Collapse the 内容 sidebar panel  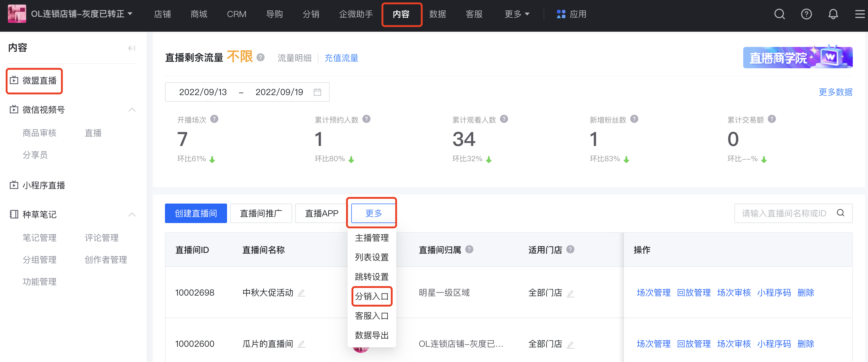click(x=131, y=48)
